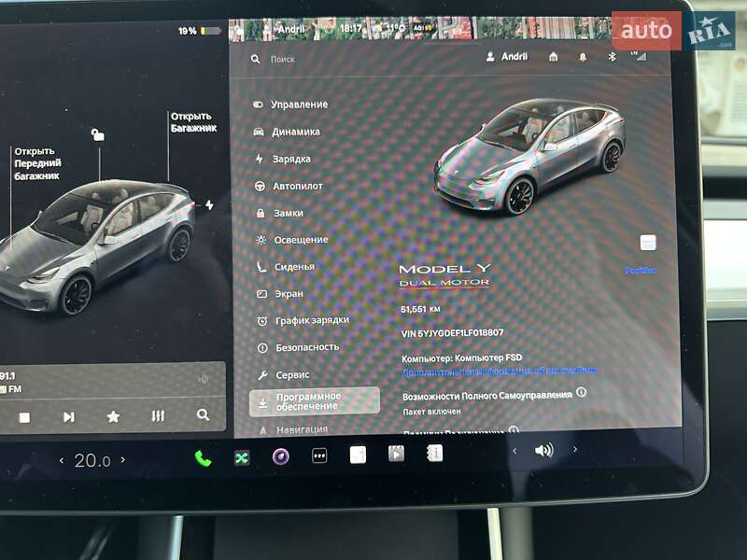This screenshot has height=560, width=747.
Task: Open the theater video app
Action: coord(396,454)
